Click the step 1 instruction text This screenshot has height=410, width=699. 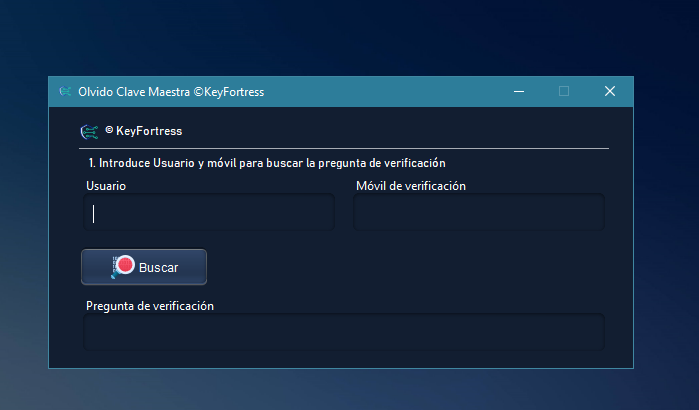[x=266, y=162]
